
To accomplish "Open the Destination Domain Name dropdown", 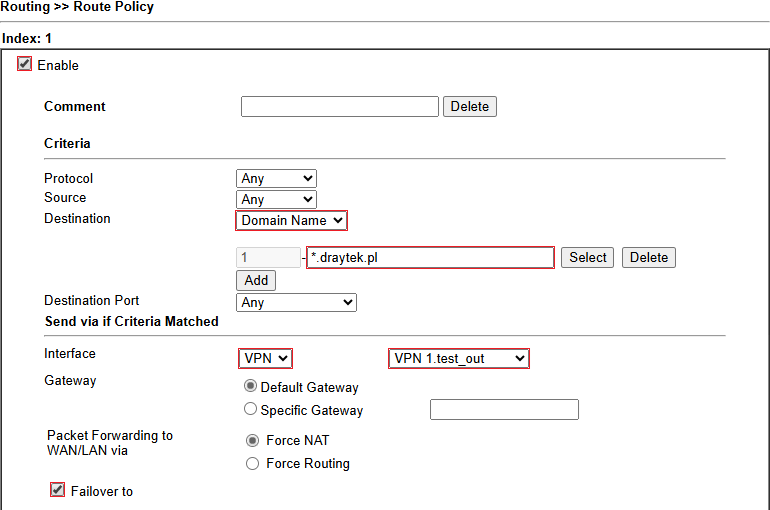I will (x=292, y=220).
